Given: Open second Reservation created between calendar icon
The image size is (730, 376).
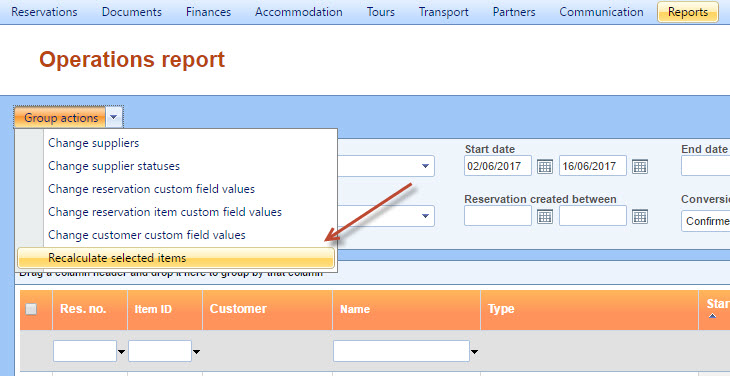Looking at the screenshot, I should point(640,216).
